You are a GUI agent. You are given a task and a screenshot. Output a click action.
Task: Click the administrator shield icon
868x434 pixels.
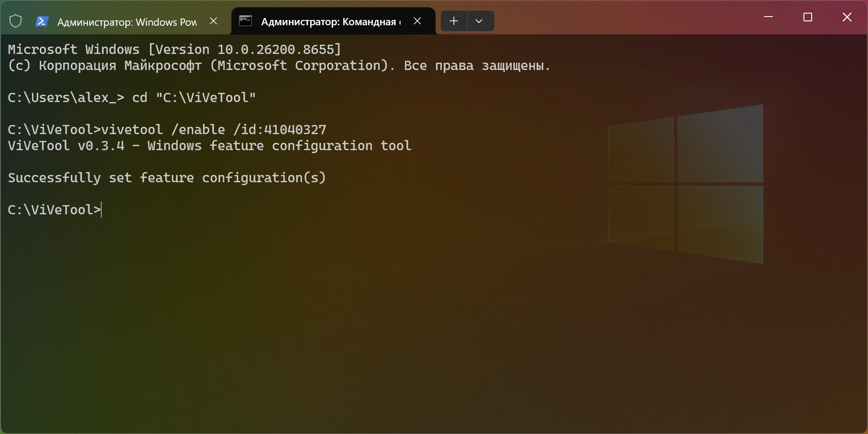(x=16, y=21)
